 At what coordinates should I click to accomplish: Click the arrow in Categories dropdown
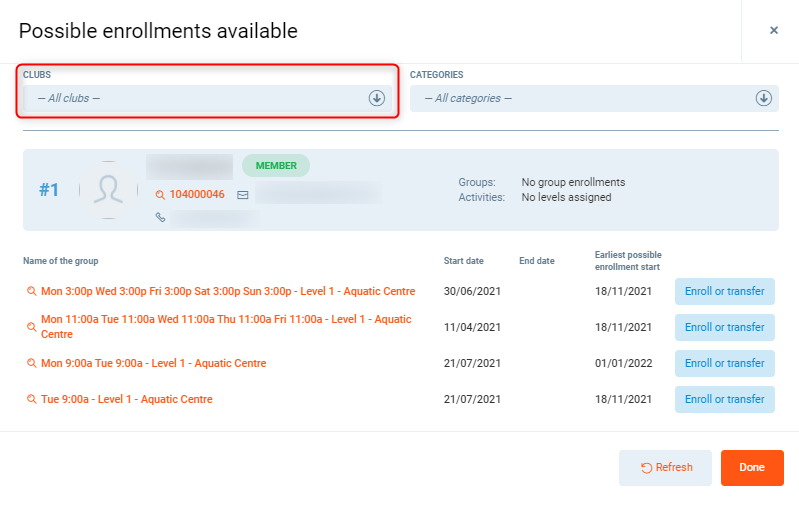(x=763, y=98)
